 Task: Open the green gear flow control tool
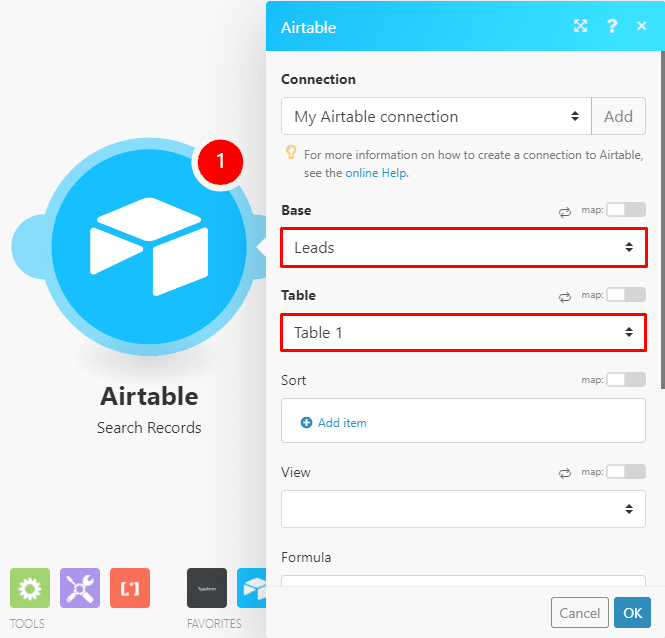click(30, 588)
